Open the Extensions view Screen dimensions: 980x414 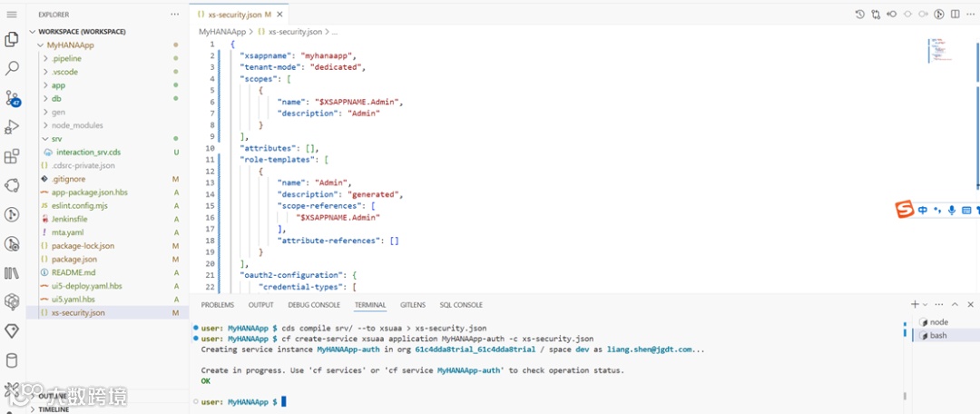tap(11, 156)
